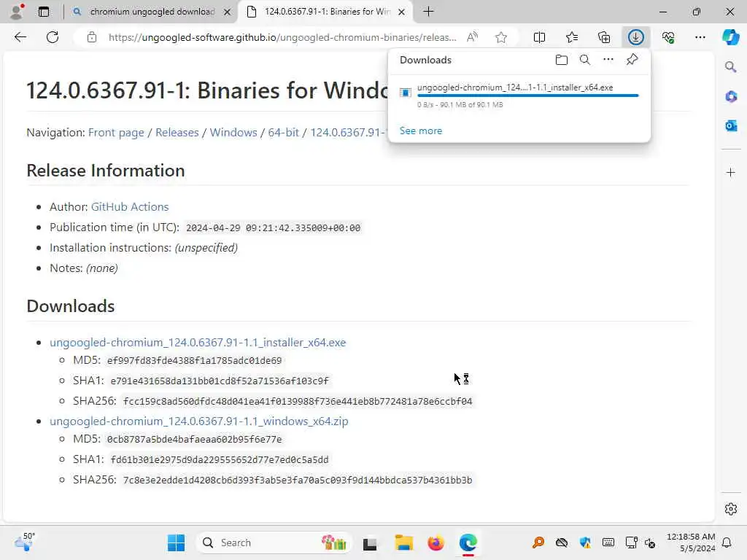Open split screen view
Viewport: 747px width, 560px height.
pos(539,37)
